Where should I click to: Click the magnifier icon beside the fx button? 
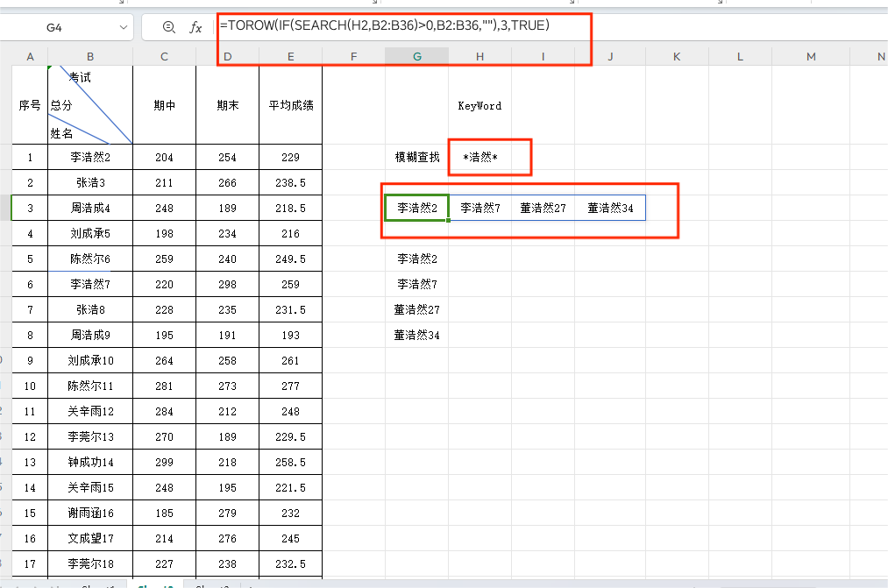click(169, 27)
